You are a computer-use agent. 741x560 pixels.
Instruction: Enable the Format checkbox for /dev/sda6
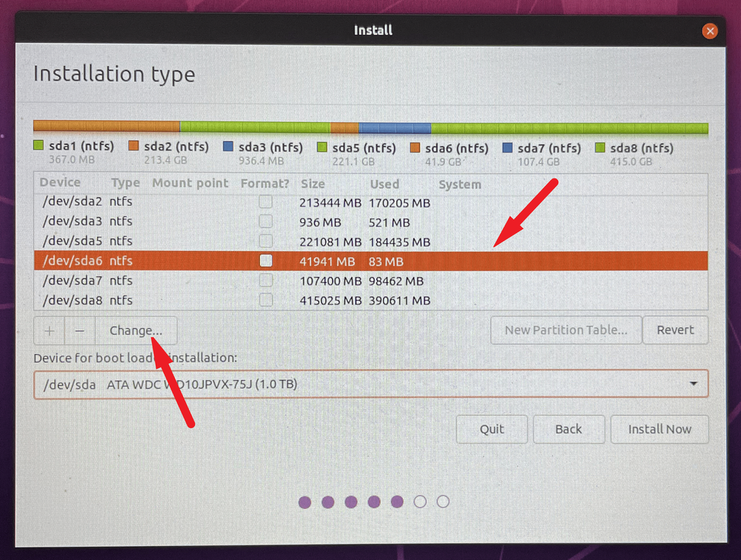point(265,261)
